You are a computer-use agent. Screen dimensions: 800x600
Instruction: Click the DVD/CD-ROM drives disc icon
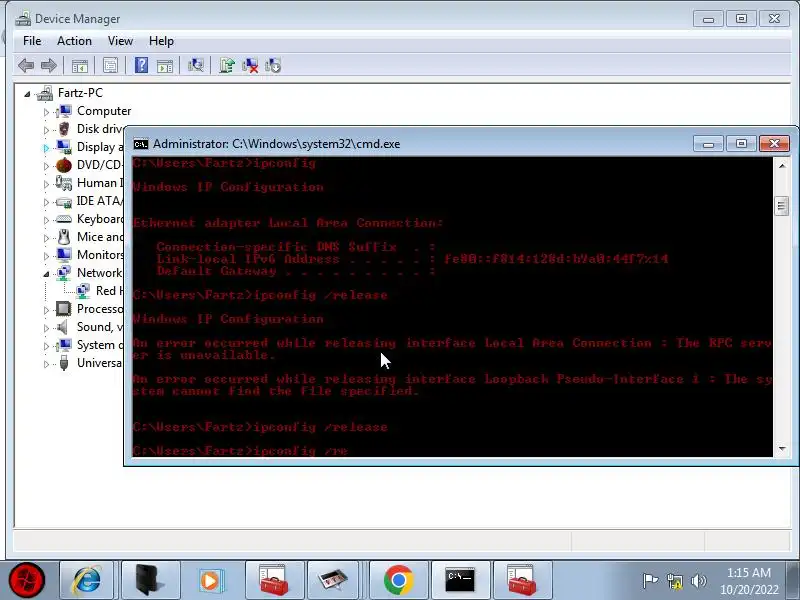coord(64,165)
